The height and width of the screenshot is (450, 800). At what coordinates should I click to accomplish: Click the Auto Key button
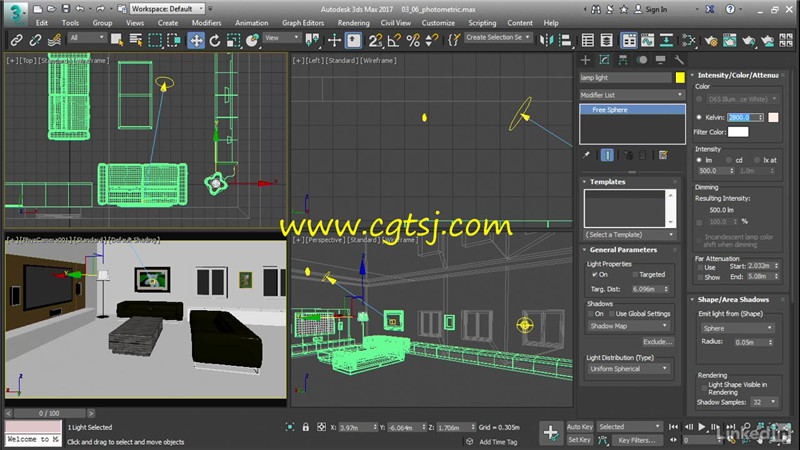coord(580,427)
